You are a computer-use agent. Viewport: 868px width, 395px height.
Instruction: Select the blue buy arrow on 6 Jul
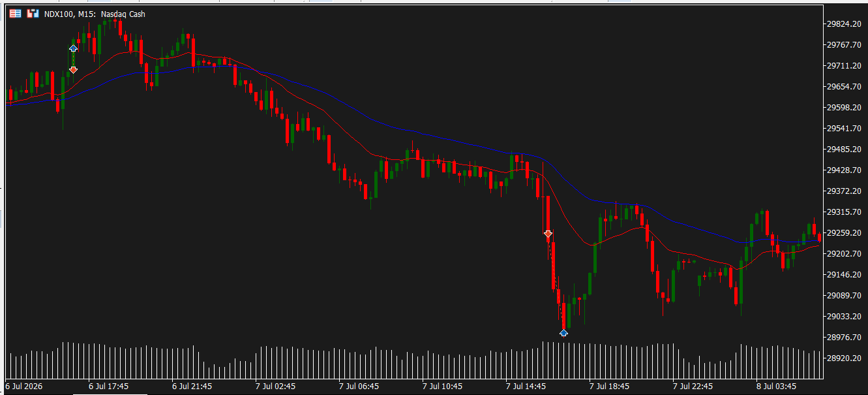tap(73, 48)
